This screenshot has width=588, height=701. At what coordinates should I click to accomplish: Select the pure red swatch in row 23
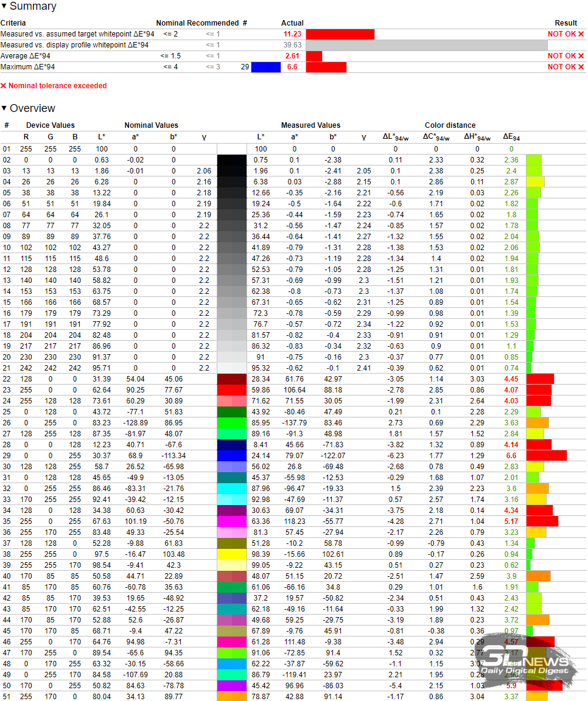coord(231,389)
